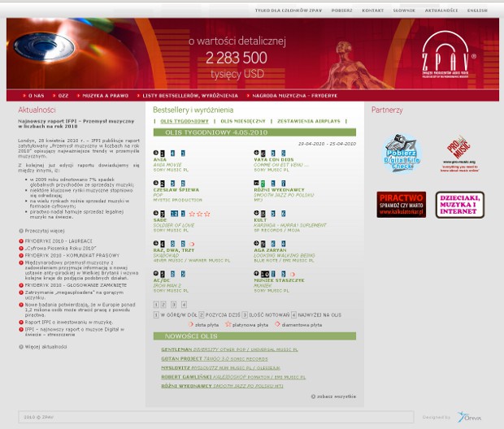Viewport: 504px width, 429px height.
Task: Open the Pobierz Digital File Check partner logo
Action: (402, 154)
